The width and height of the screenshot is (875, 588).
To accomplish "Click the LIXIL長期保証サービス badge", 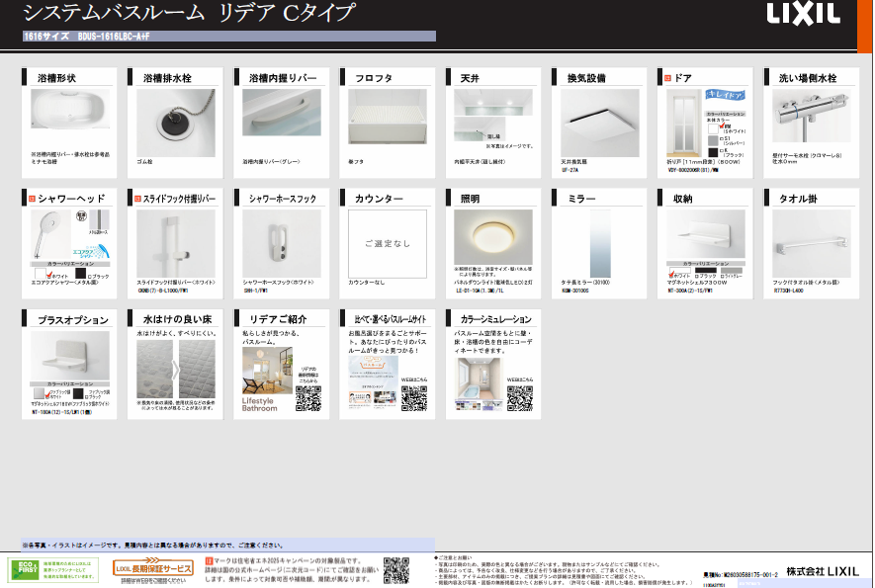I will 153,569.
